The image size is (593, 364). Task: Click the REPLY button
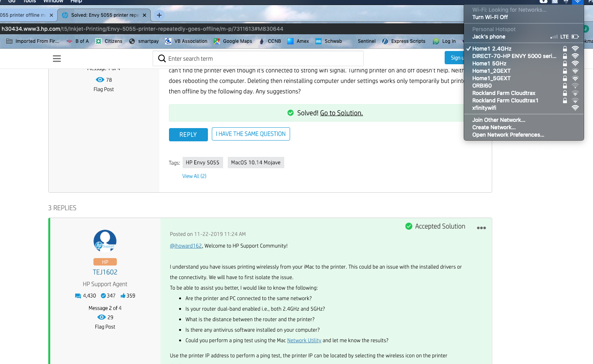click(188, 135)
